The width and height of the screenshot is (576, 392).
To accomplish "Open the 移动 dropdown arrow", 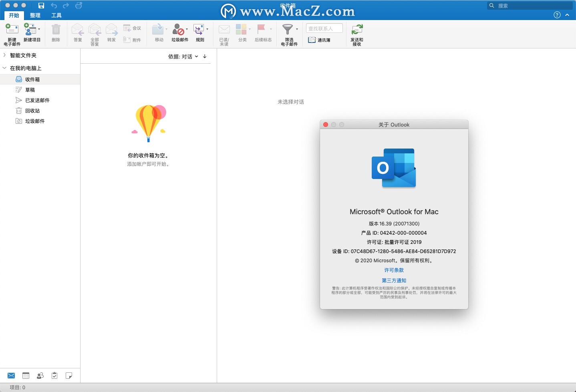I will [x=166, y=29].
